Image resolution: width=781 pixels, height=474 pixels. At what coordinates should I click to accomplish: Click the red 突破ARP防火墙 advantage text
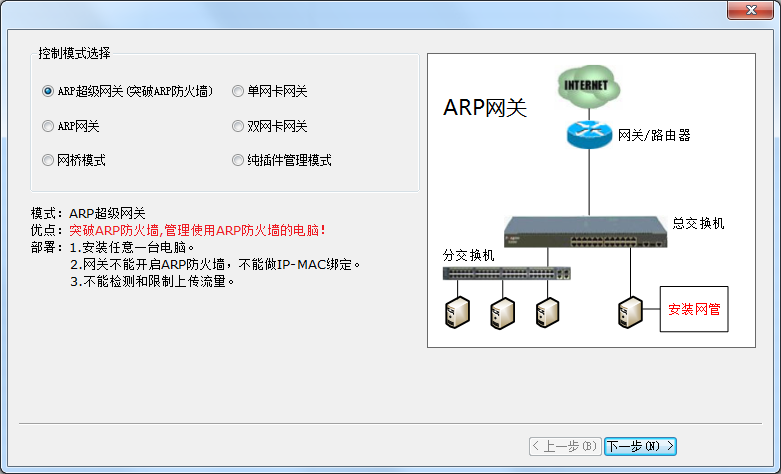point(198,231)
